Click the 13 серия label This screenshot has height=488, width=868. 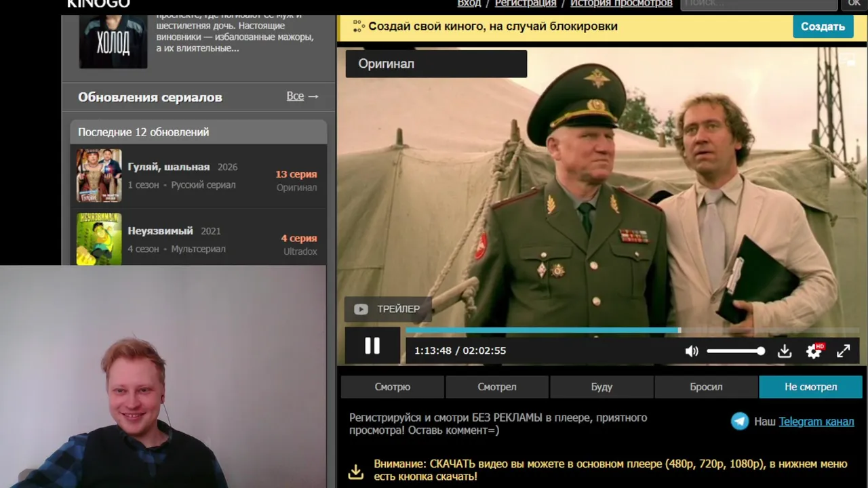tap(296, 174)
